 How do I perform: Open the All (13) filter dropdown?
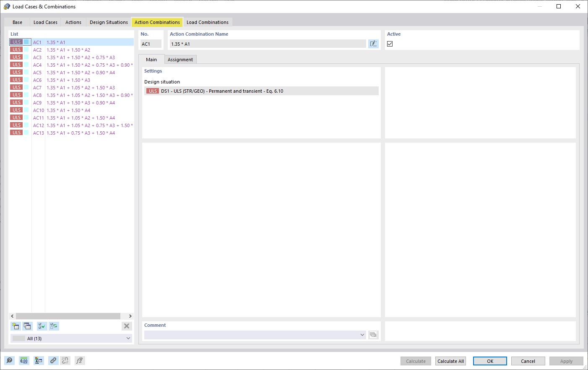point(71,338)
